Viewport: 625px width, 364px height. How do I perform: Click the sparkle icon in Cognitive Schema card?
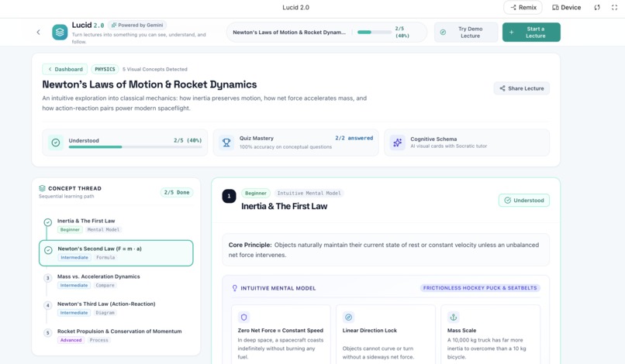tap(397, 143)
